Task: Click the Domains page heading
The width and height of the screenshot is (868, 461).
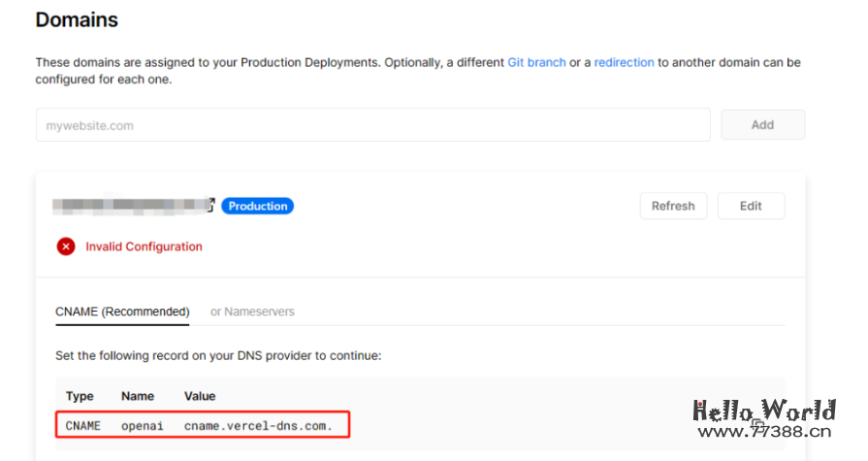Action: 77,19
